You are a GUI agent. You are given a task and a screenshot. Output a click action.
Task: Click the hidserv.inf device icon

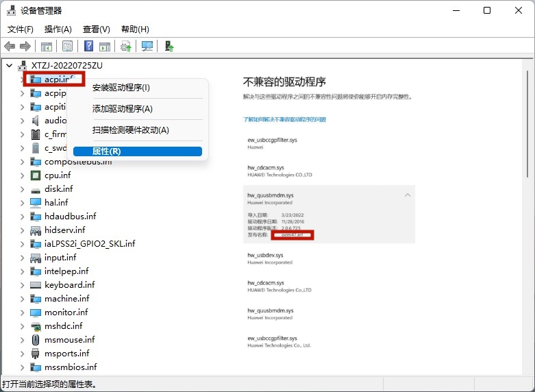coord(36,230)
